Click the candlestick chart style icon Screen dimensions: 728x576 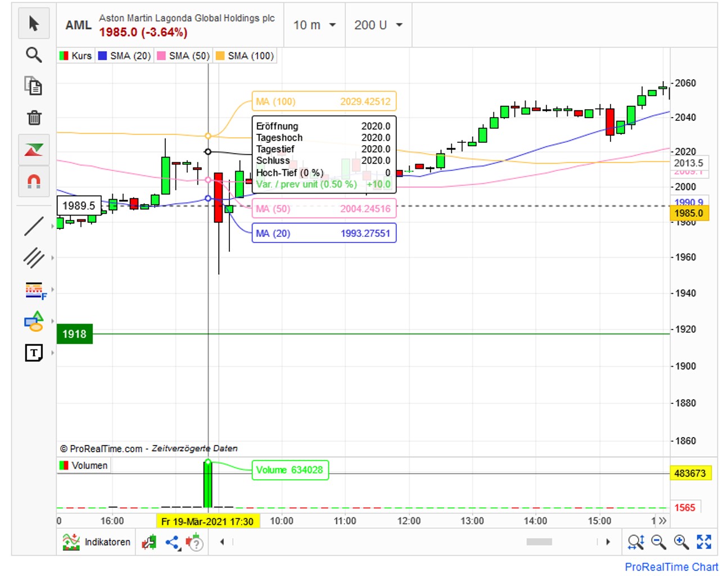150,542
